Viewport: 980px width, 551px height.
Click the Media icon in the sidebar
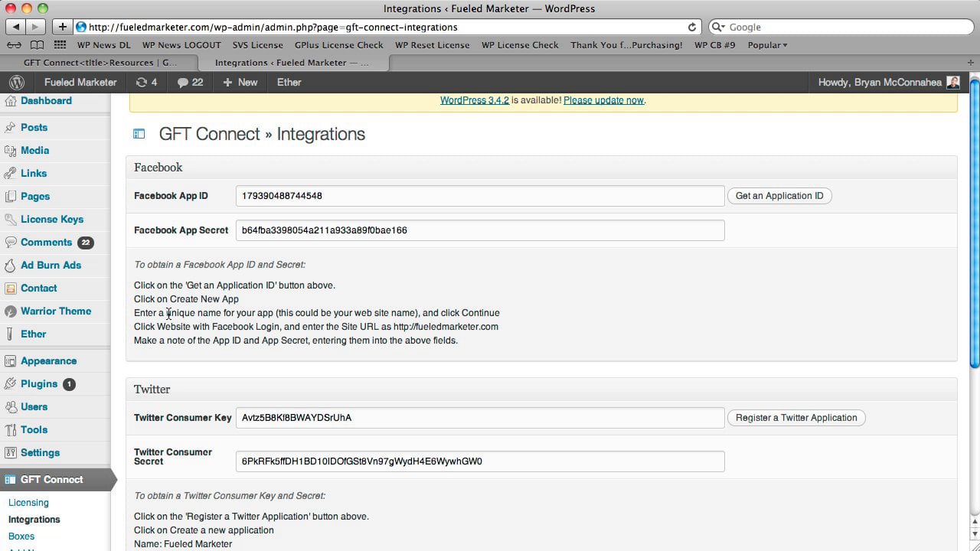(x=10, y=151)
